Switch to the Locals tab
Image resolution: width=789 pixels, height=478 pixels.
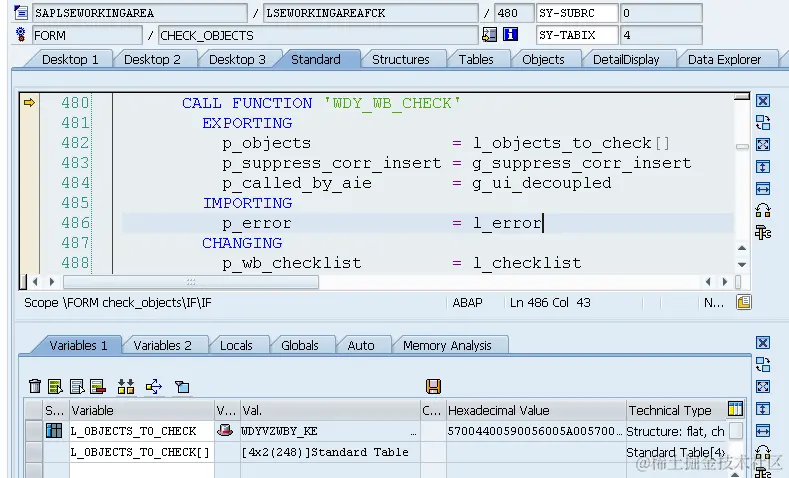click(236, 345)
